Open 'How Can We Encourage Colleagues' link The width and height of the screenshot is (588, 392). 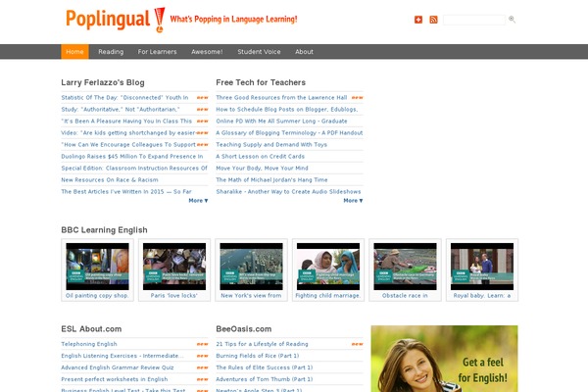(x=128, y=144)
